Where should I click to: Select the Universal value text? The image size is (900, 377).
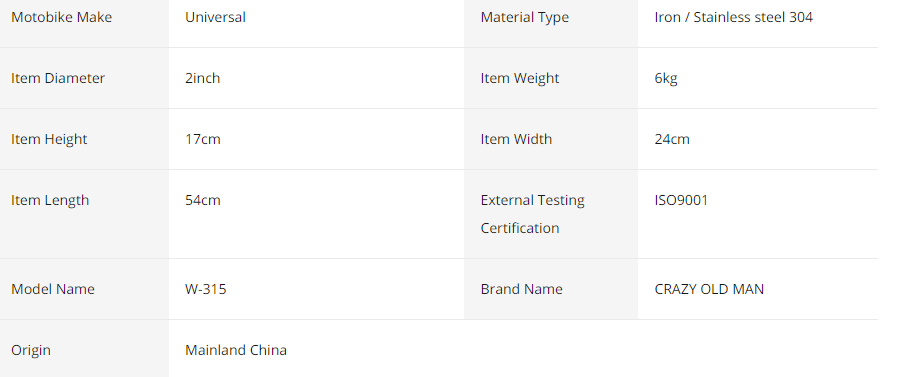click(x=215, y=17)
